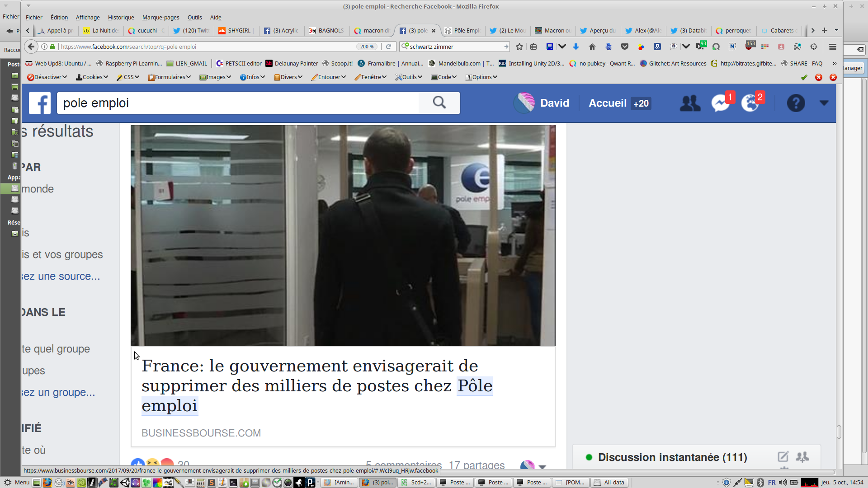
Task: Open Facebook Messenger messages icon
Action: (720, 103)
